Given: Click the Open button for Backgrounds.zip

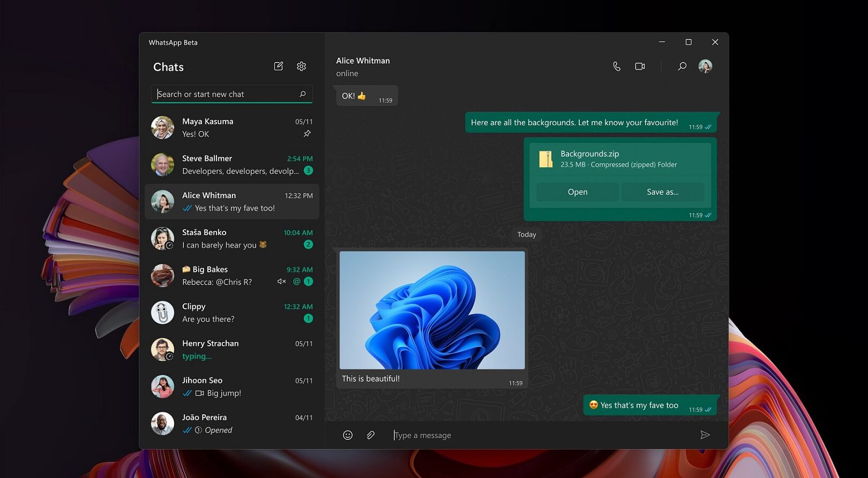Looking at the screenshot, I should (x=577, y=192).
